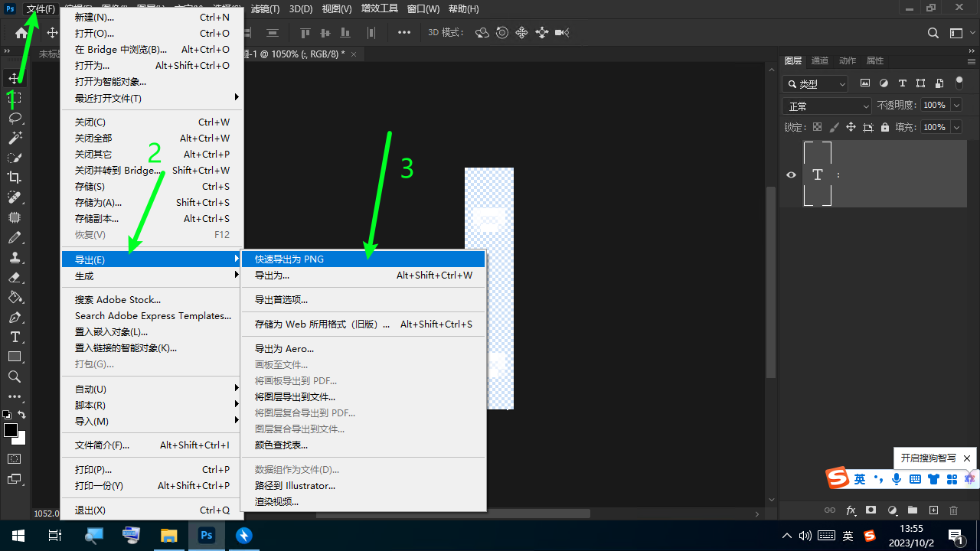Open the 类型 layer filter type dropdown
Screen dimensions: 980x551
point(815,84)
